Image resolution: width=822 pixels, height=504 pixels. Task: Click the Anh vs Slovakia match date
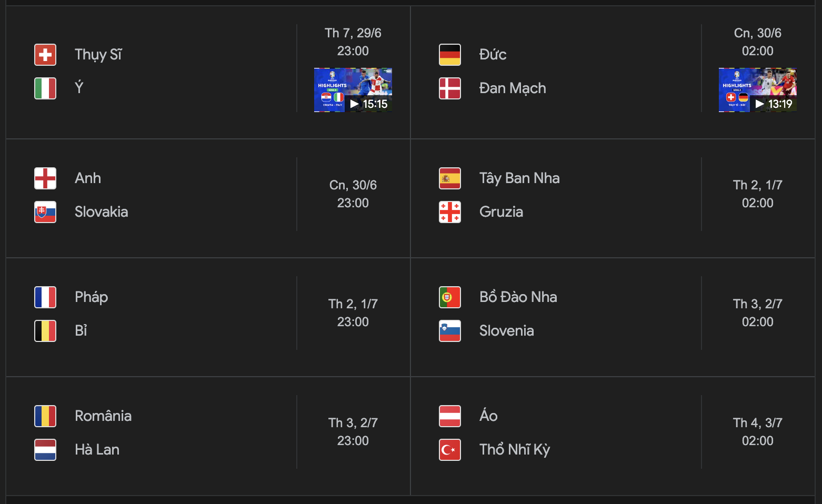pyautogui.click(x=353, y=185)
